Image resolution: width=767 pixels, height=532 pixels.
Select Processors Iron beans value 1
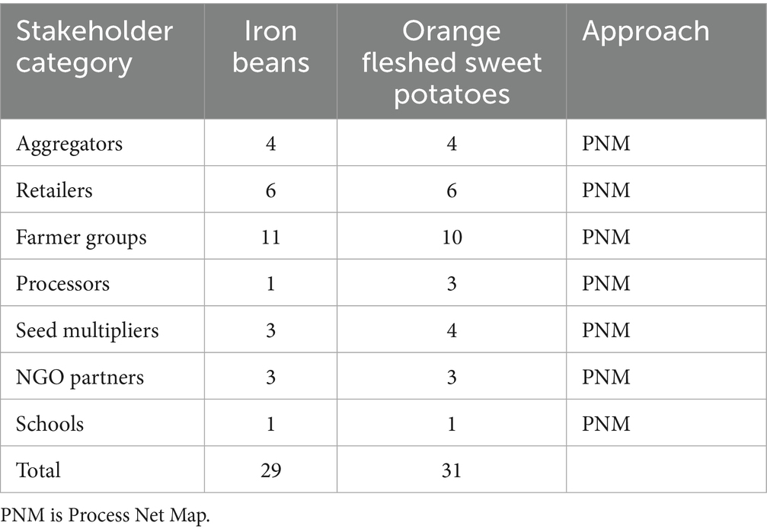tap(270, 284)
